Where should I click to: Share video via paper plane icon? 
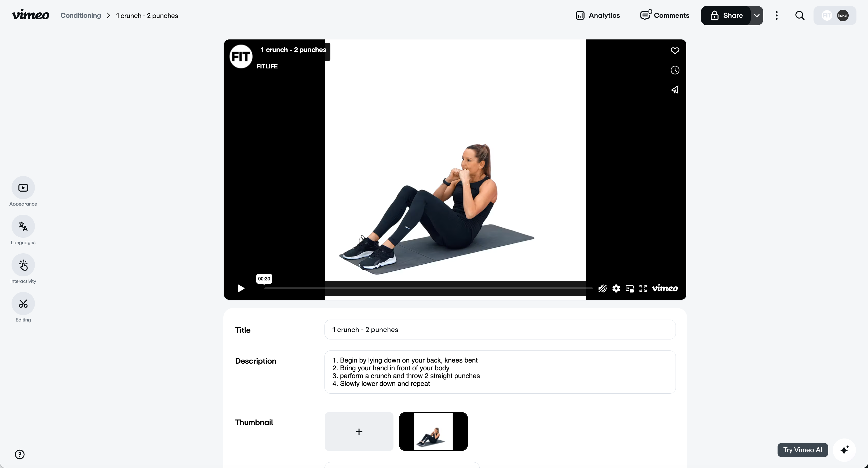pyautogui.click(x=675, y=90)
